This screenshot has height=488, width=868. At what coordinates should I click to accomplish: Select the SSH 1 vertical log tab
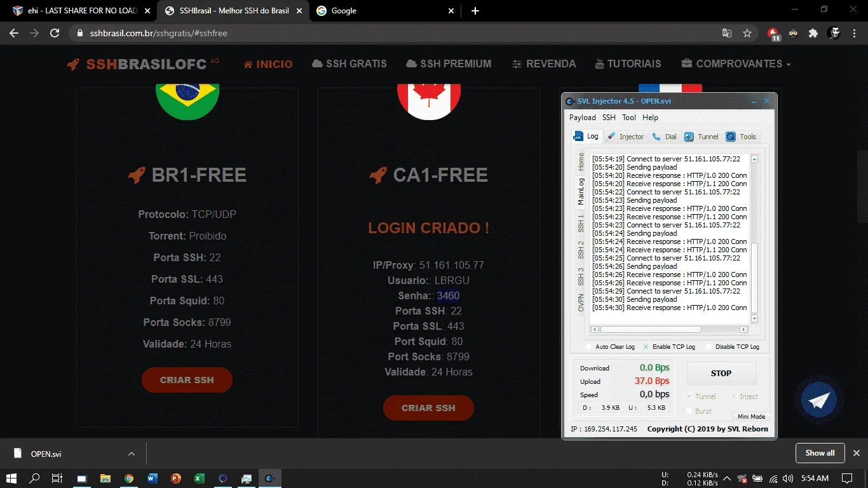tap(581, 223)
